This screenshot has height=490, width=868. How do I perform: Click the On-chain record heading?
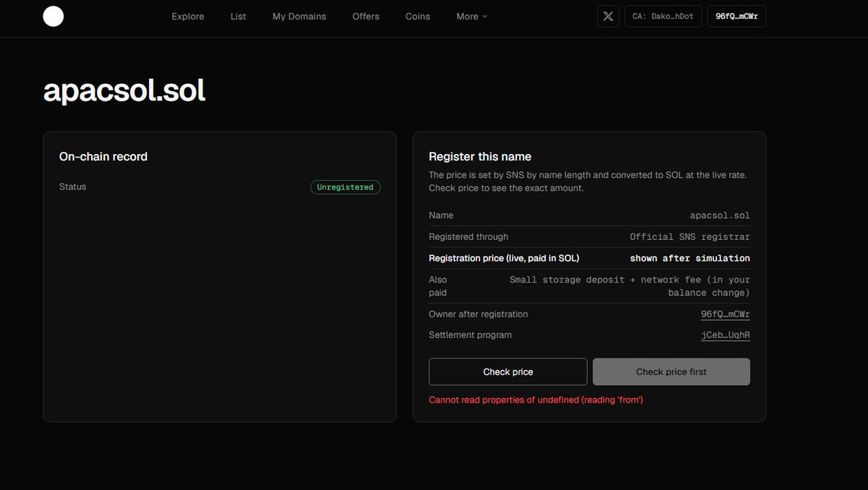[x=103, y=157]
